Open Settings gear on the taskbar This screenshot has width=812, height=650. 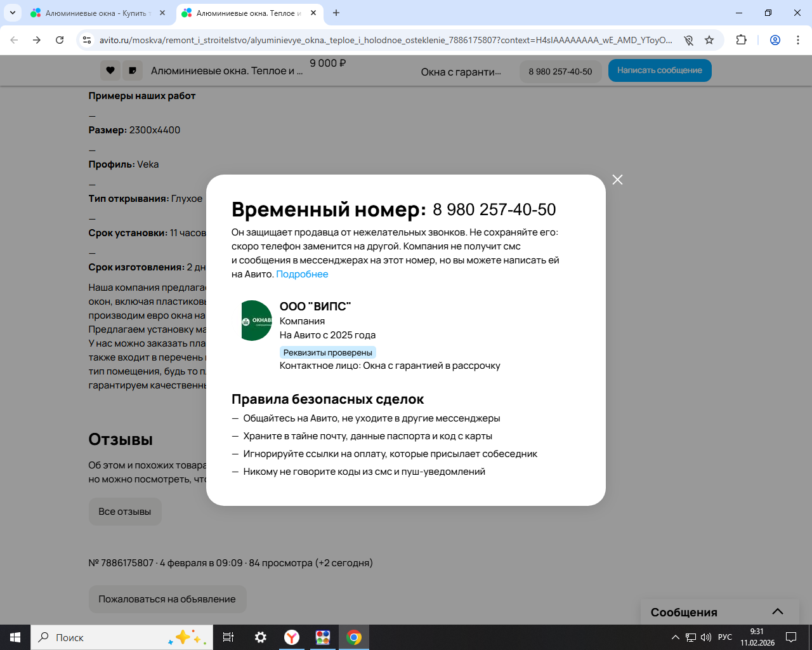pyautogui.click(x=260, y=637)
